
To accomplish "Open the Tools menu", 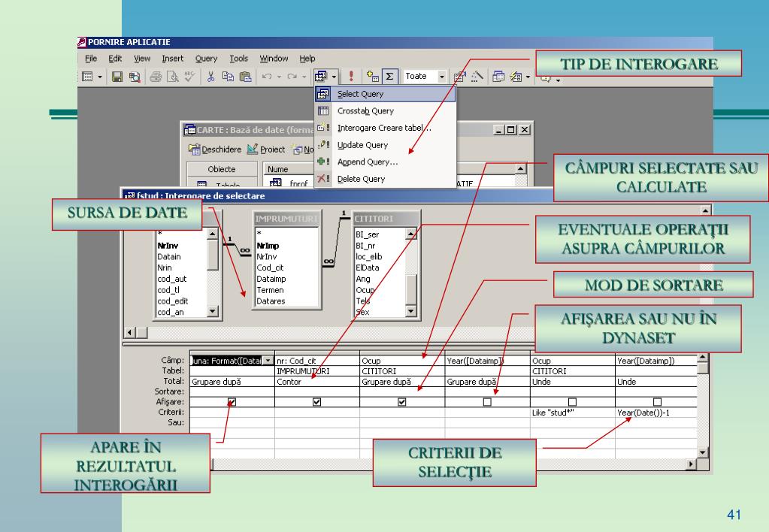I will pos(239,59).
